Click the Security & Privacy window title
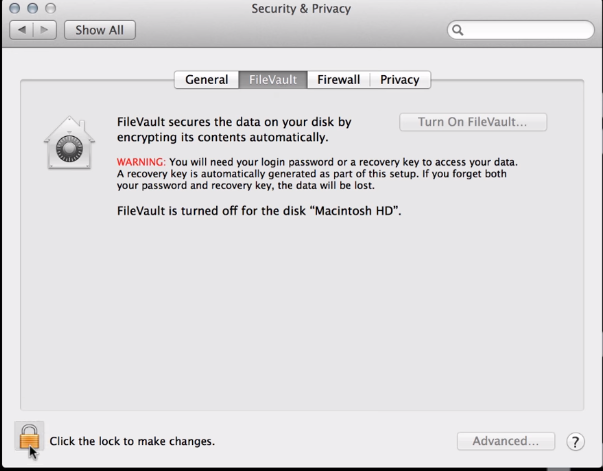This screenshot has width=603, height=471. 301,8
